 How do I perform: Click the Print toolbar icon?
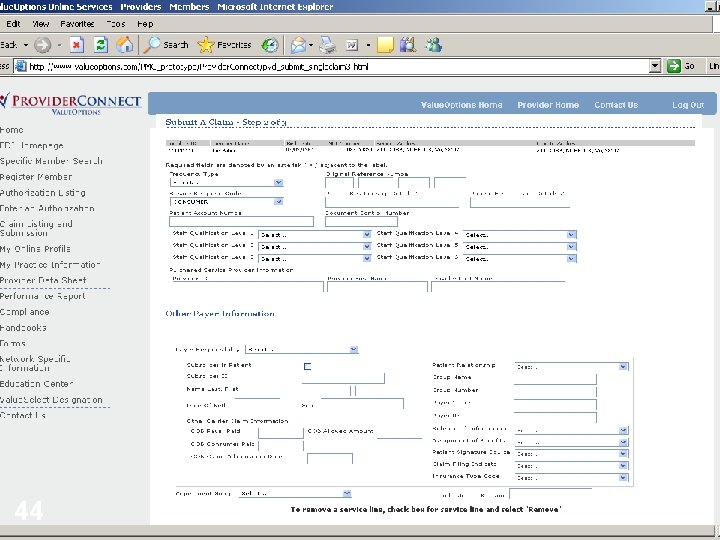[327, 45]
